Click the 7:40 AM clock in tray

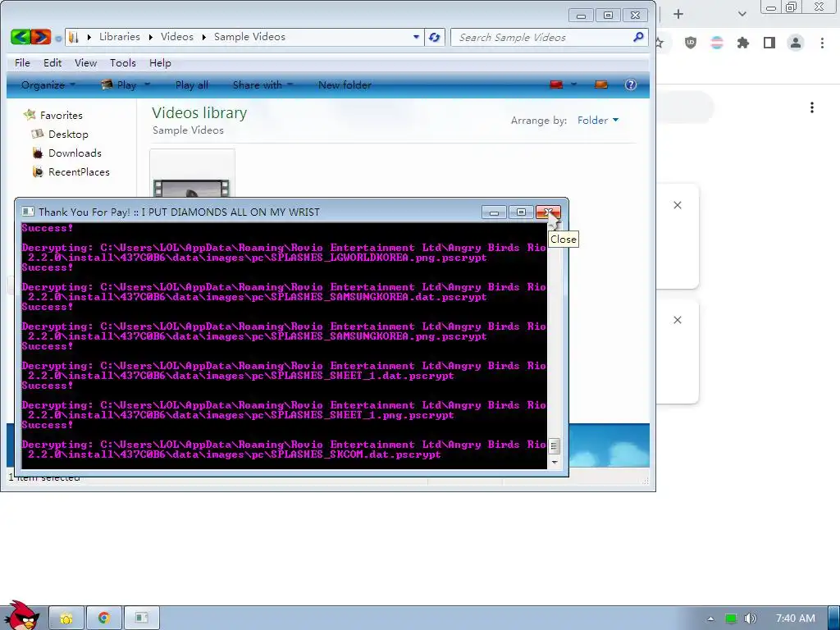click(x=796, y=619)
